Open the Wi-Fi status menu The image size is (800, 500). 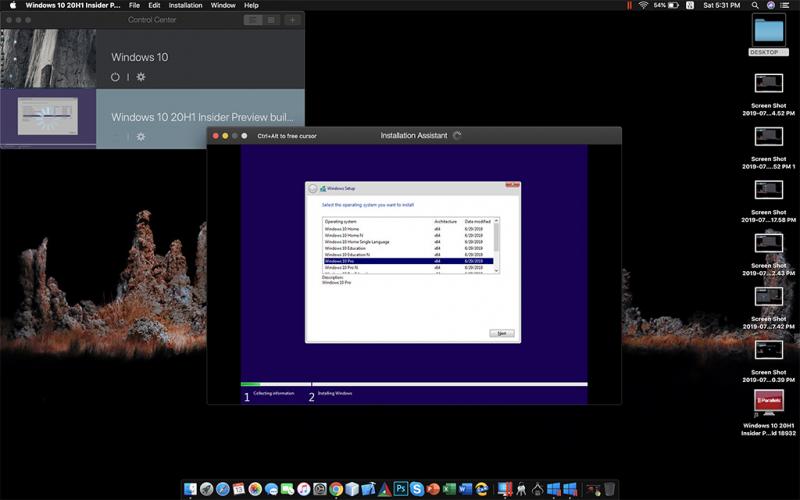(x=643, y=5)
